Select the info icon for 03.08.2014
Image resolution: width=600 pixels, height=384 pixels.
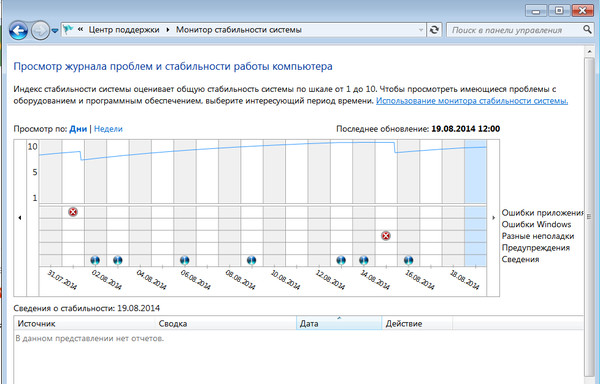pyautogui.click(x=117, y=260)
